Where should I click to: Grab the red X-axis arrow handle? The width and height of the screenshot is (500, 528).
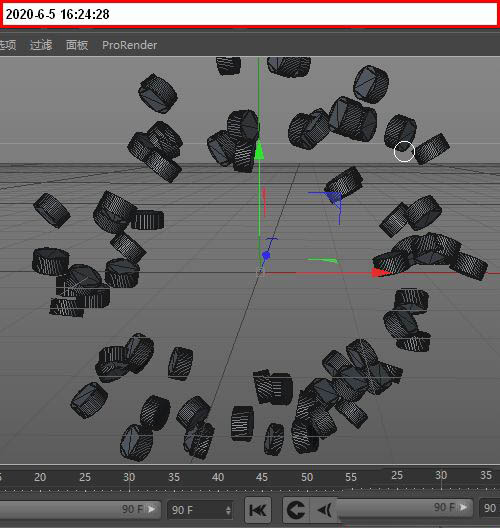(x=380, y=272)
